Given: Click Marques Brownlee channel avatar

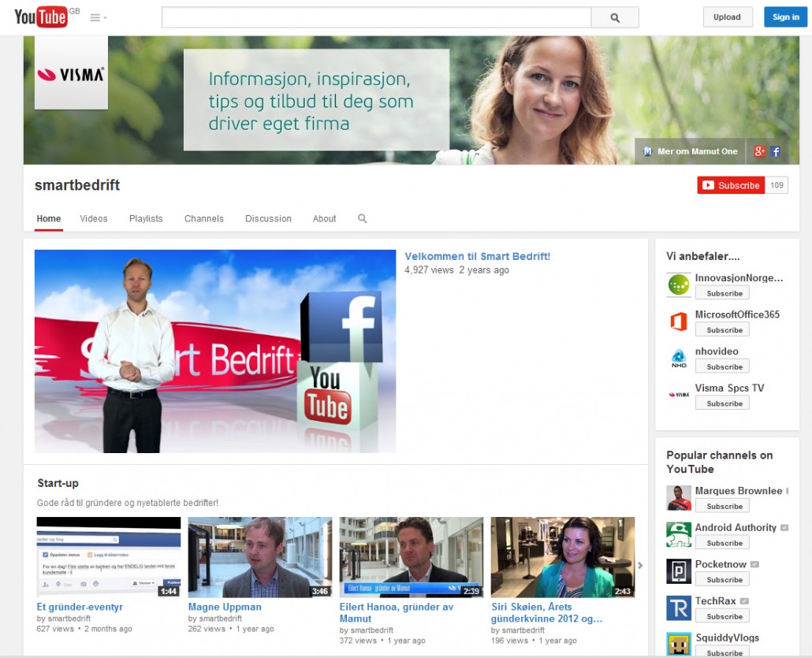Looking at the screenshot, I should (x=679, y=498).
